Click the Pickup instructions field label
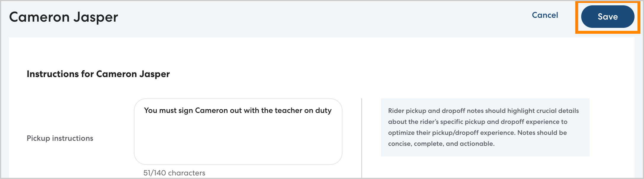This screenshot has width=644, height=179. pos(60,138)
